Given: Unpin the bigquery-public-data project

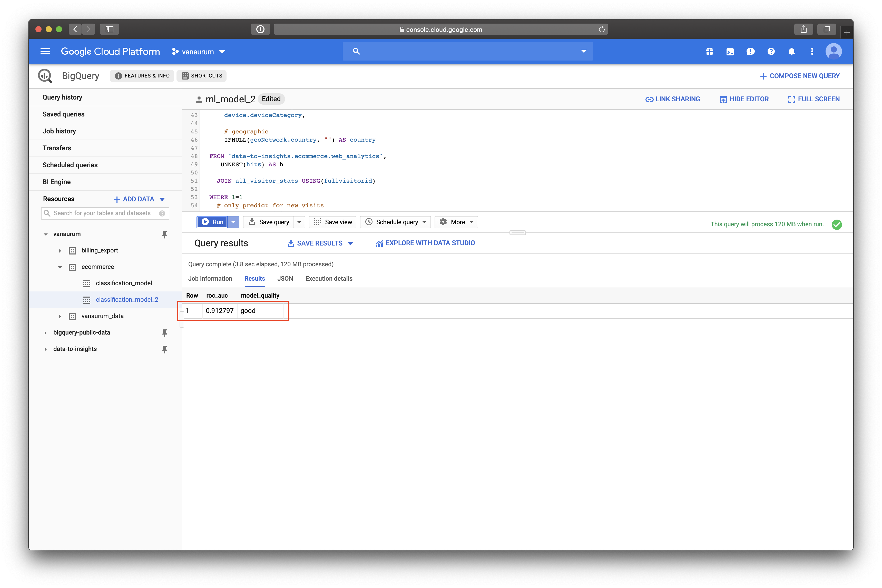Looking at the screenshot, I should pos(164,333).
